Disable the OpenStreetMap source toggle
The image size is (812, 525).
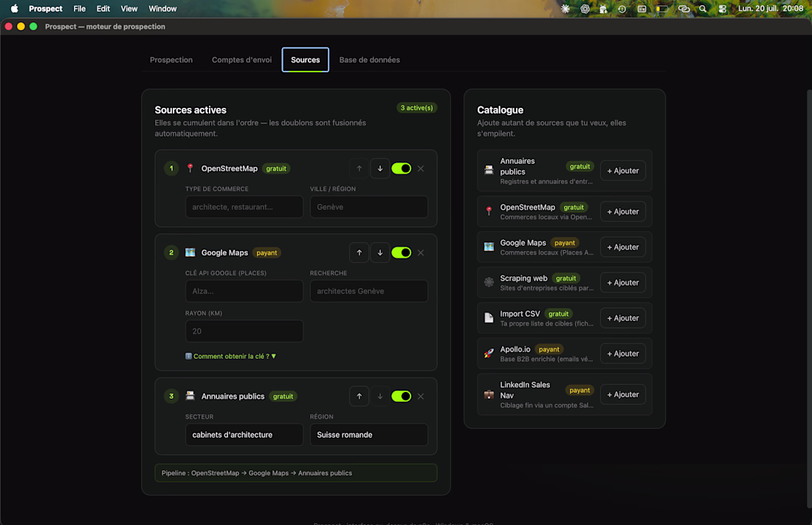(x=402, y=168)
